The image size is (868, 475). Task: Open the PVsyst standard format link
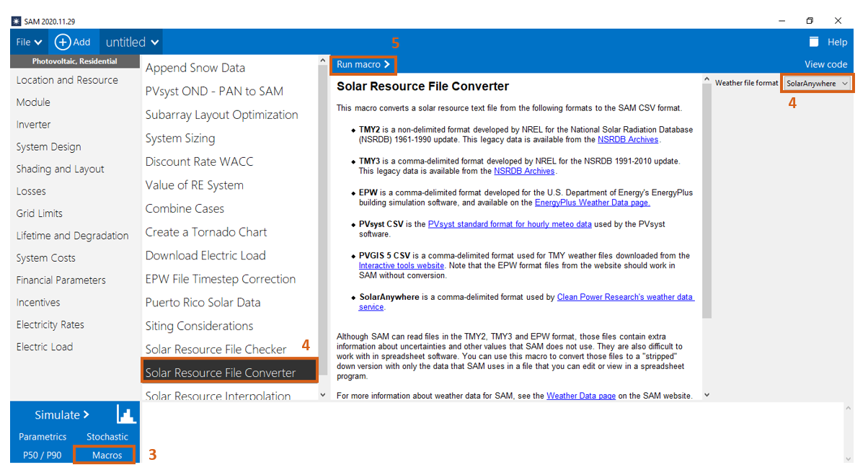click(510, 224)
